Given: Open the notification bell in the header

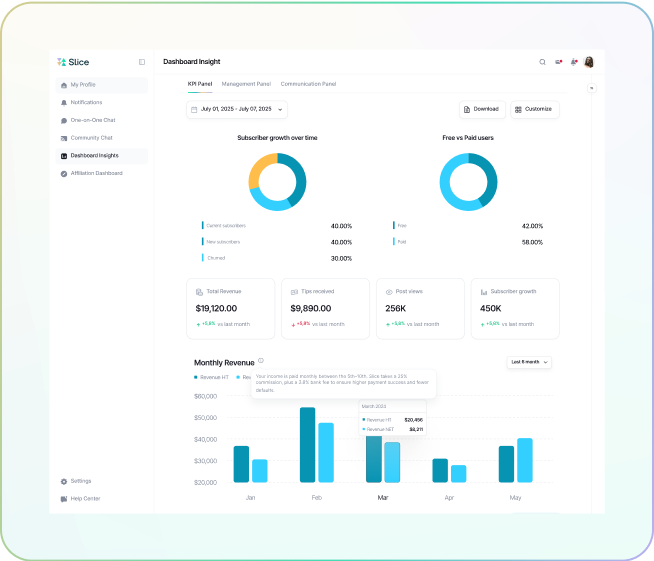Looking at the screenshot, I should [574, 62].
